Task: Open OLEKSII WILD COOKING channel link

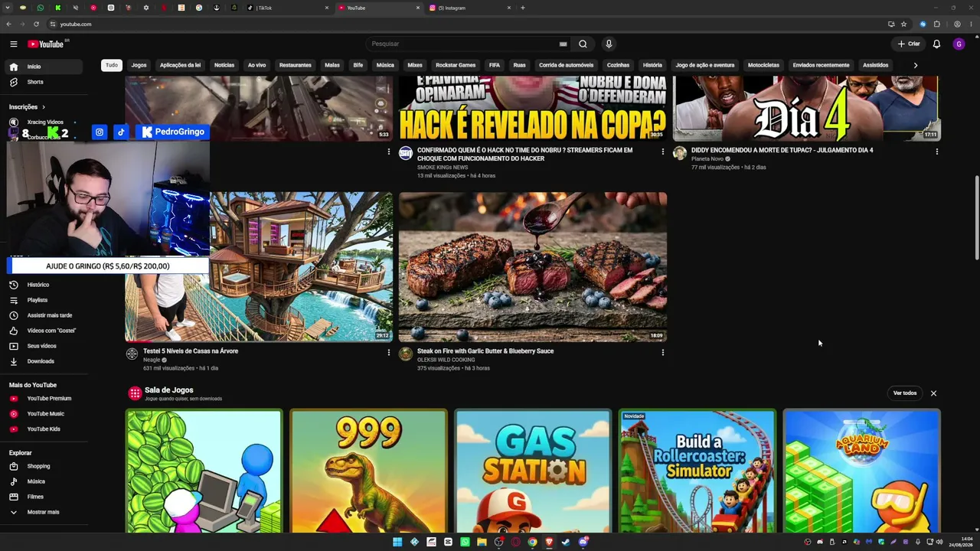Action: (x=446, y=360)
